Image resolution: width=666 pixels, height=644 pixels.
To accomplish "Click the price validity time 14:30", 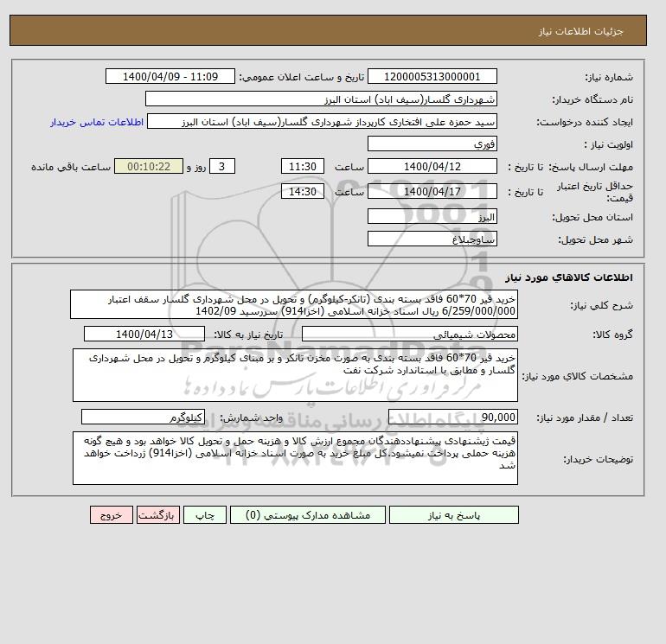I will [x=303, y=191].
